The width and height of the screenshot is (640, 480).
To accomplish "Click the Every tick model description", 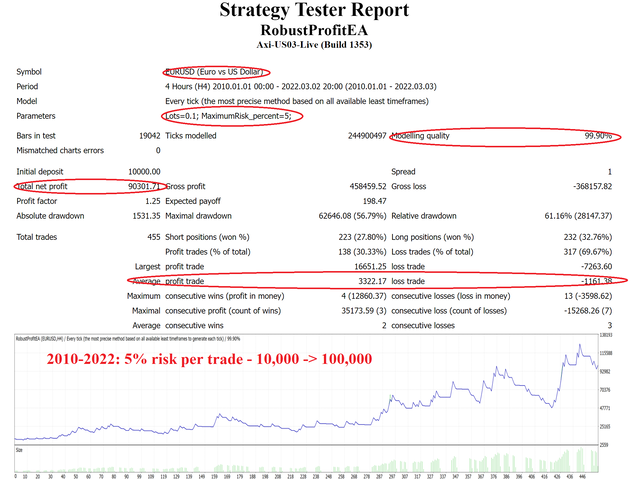I will click(297, 101).
